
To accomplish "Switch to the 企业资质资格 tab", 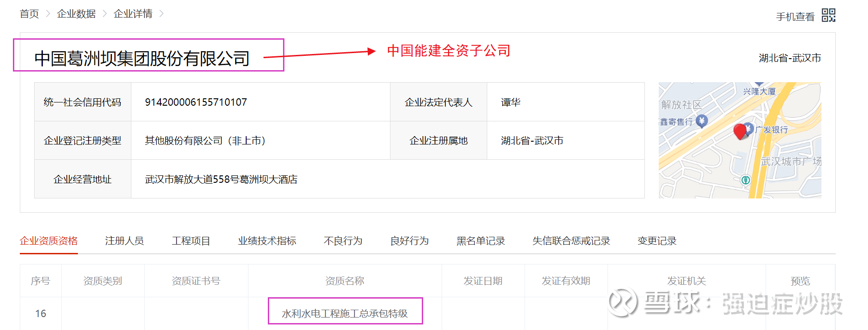I will [49, 241].
